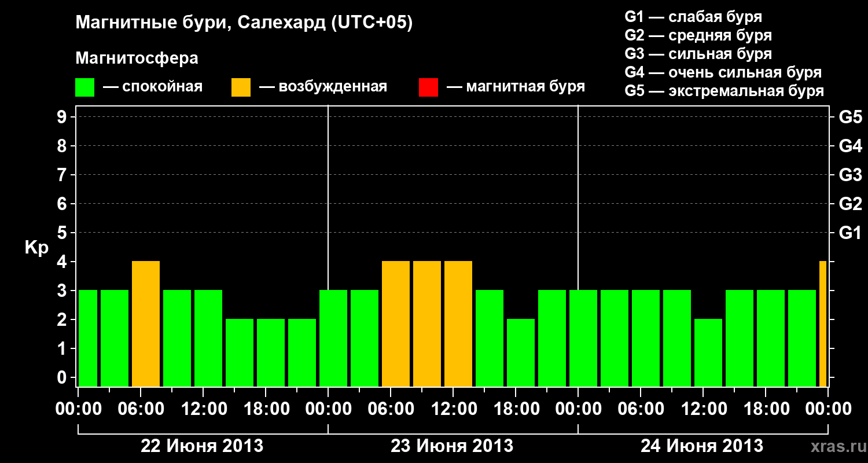Click the Kp axis value '5'
This screenshot has height=463, width=868.
coord(62,233)
